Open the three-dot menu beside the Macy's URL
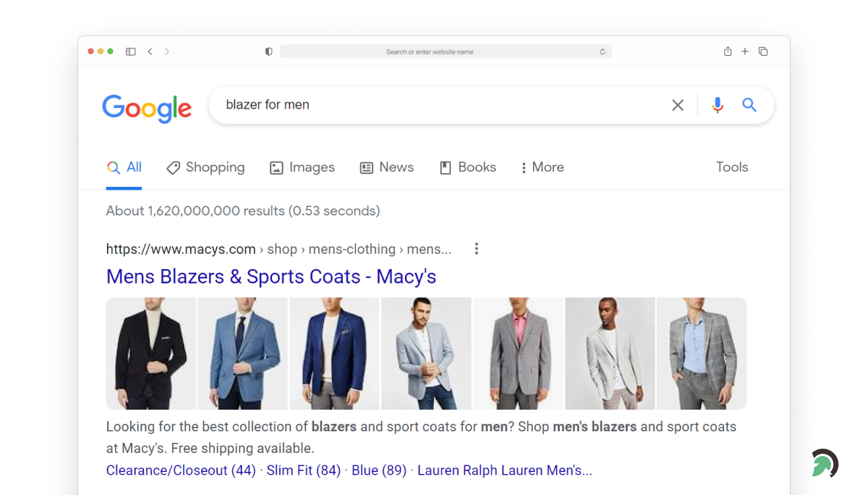Screen dimensions: 868x495 click(477, 248)
